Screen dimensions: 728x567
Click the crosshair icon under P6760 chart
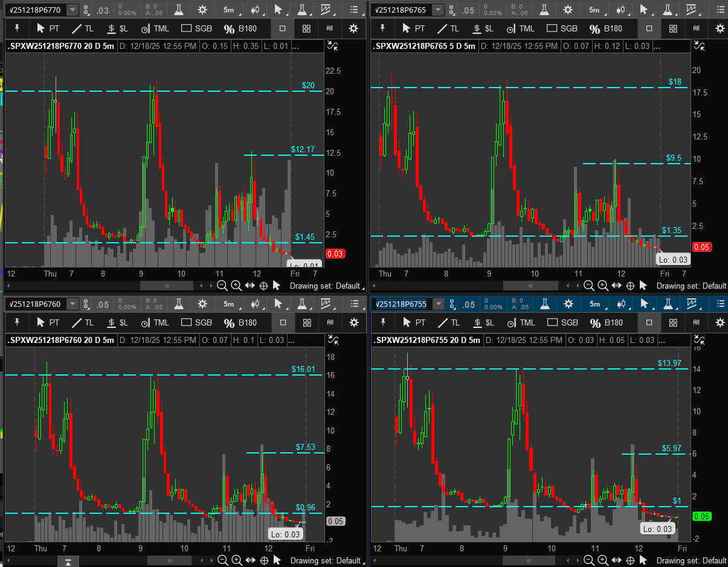[263, 560]
